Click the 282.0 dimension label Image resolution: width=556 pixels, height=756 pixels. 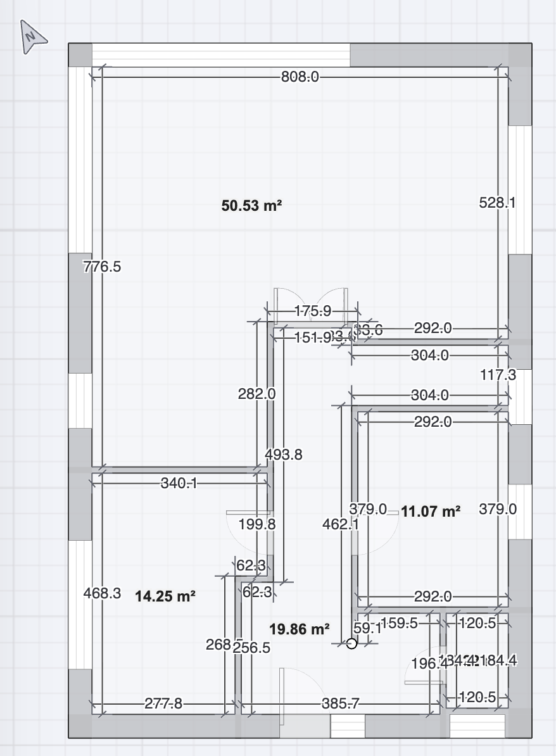click(256, 394)
